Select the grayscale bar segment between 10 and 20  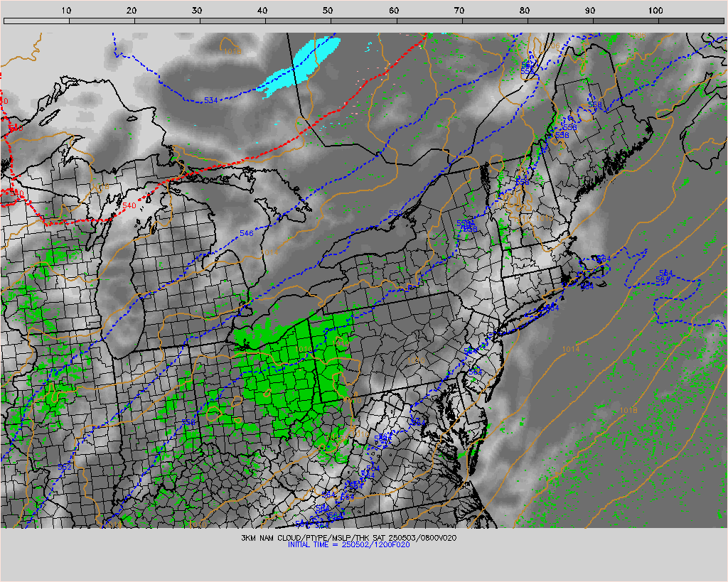[x=102, y=21]
